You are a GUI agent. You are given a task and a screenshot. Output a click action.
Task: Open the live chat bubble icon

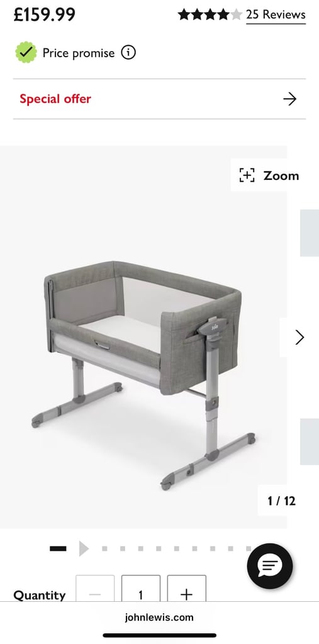270,566
